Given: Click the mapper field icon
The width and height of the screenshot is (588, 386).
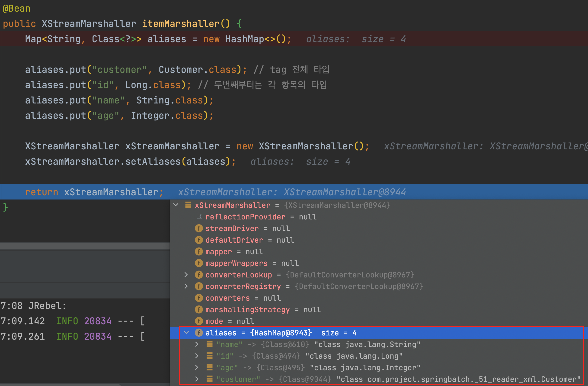Looking at the screenshot, I should coord(199,251).
